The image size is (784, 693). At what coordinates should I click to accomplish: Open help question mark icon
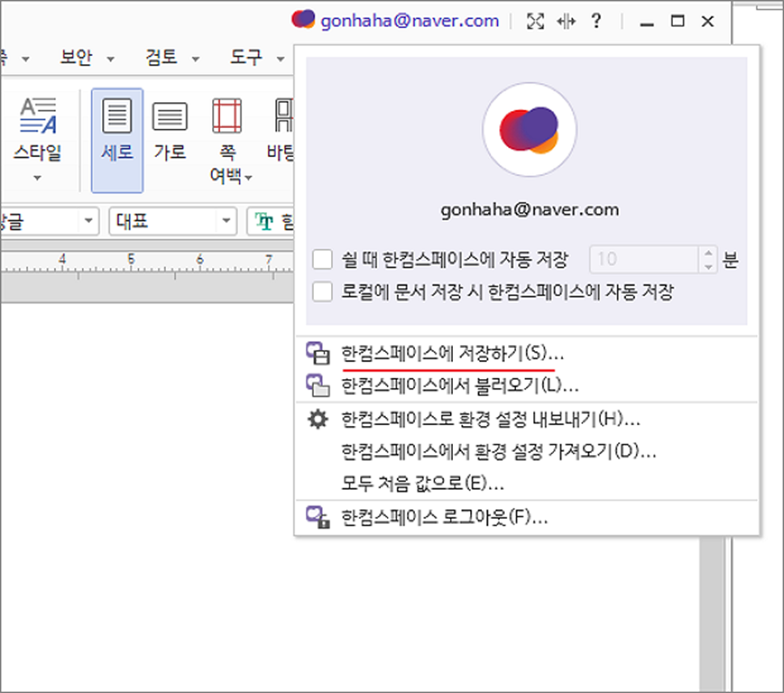click(596, 20)
